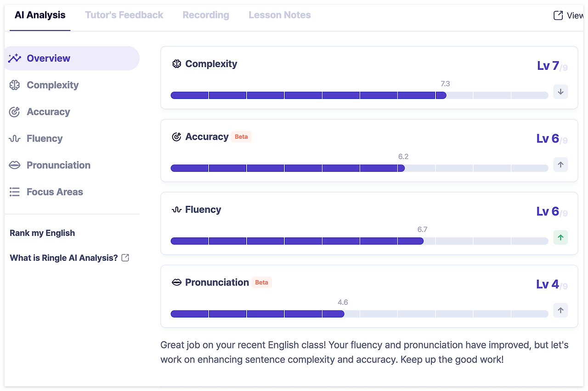588x391 pixels.
Task: Click the Beta badge next to Accuracy
Action: pyautogui.click(x=241, y=137)
